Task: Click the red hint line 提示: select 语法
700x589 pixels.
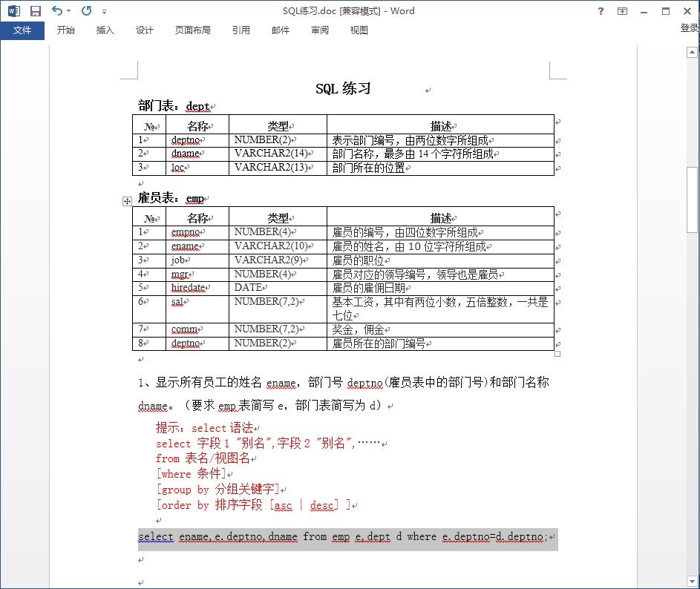Action: click(x=205, y=428)
